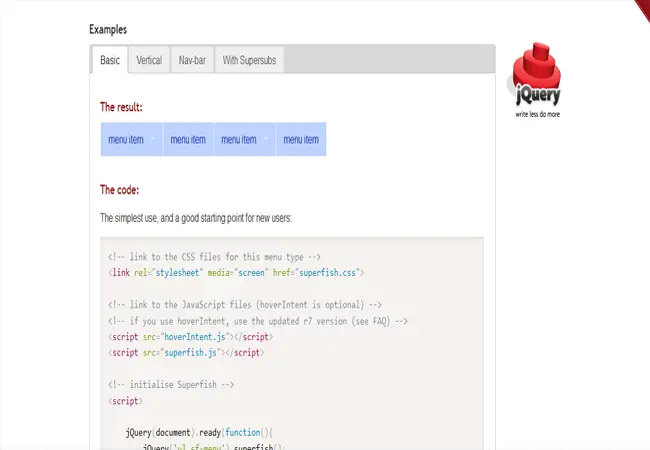
Task: Click 'The result:' heading
Action: pos(121,107)
